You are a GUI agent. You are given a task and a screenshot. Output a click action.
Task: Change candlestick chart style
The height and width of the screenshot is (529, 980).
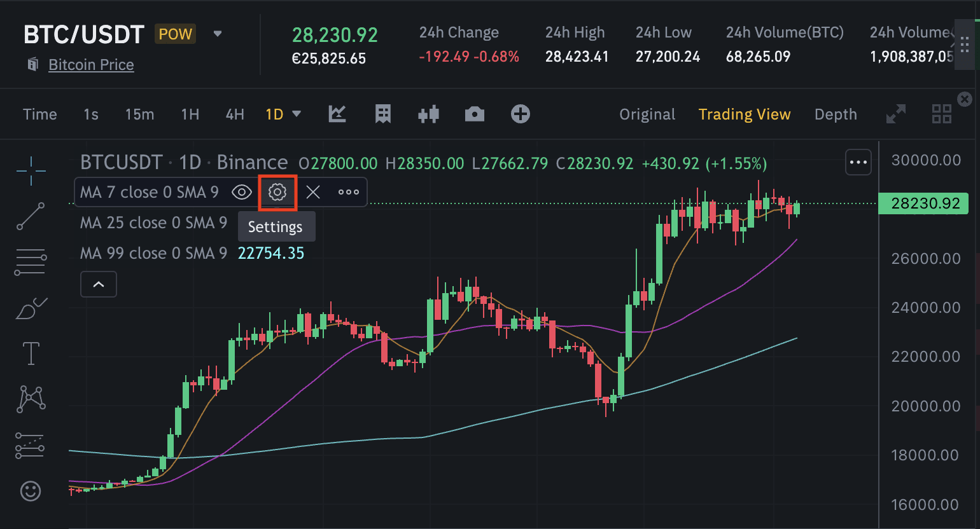pos(429,114)
